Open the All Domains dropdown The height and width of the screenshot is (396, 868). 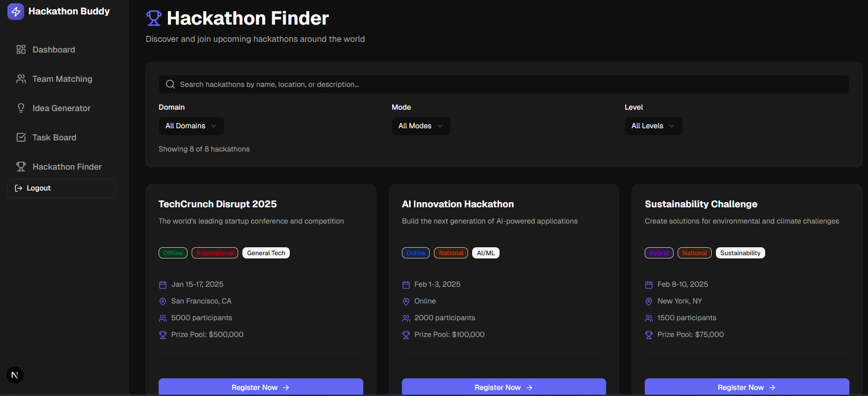[191, 126]
